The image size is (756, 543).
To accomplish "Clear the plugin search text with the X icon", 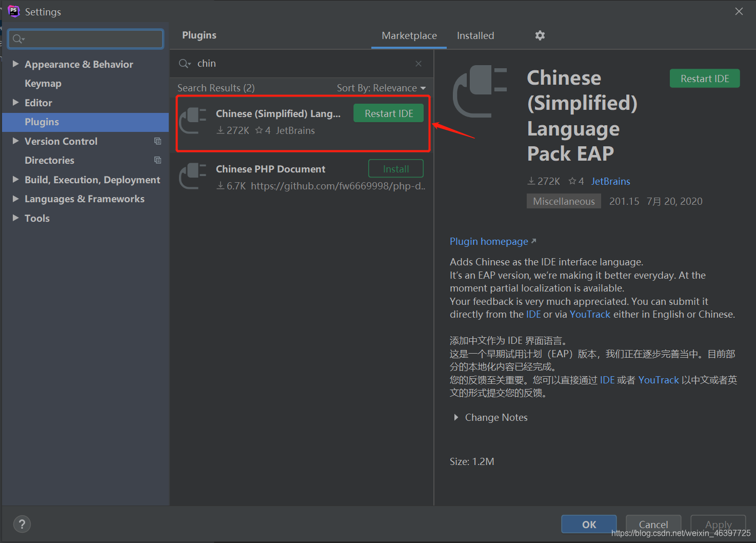I will pos(419,64).
